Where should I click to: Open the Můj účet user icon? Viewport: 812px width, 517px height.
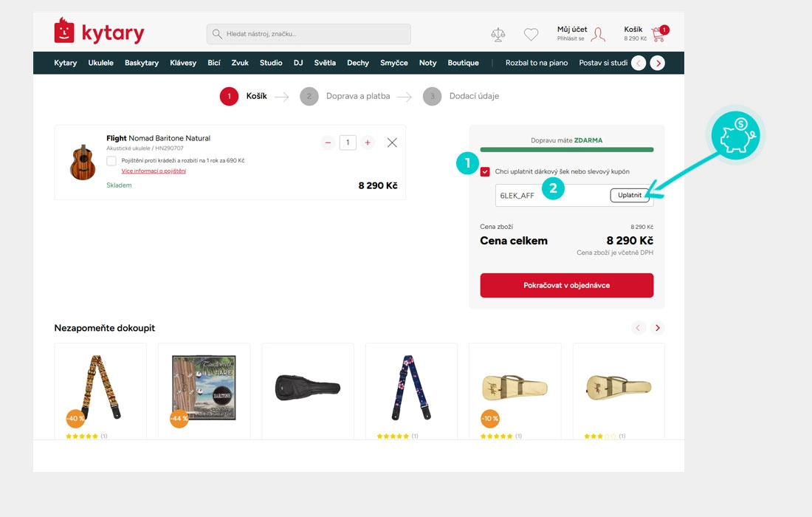[598, 34]
